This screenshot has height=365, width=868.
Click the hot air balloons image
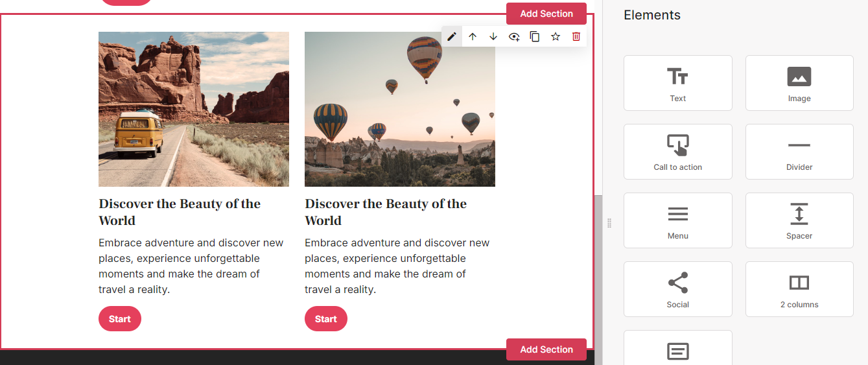coord(400,109)
